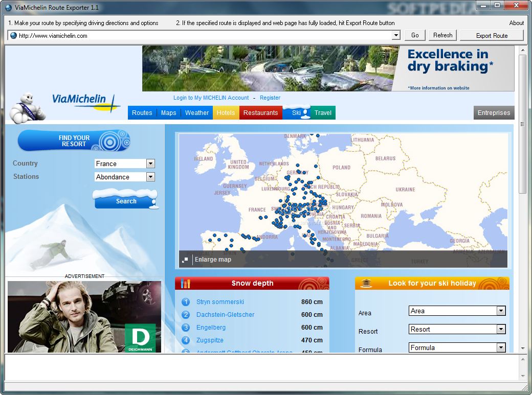The height and width of the screenshot is (395, 532).
Task: Open the Restaurants tab
Action: click(x=260, y=113)
